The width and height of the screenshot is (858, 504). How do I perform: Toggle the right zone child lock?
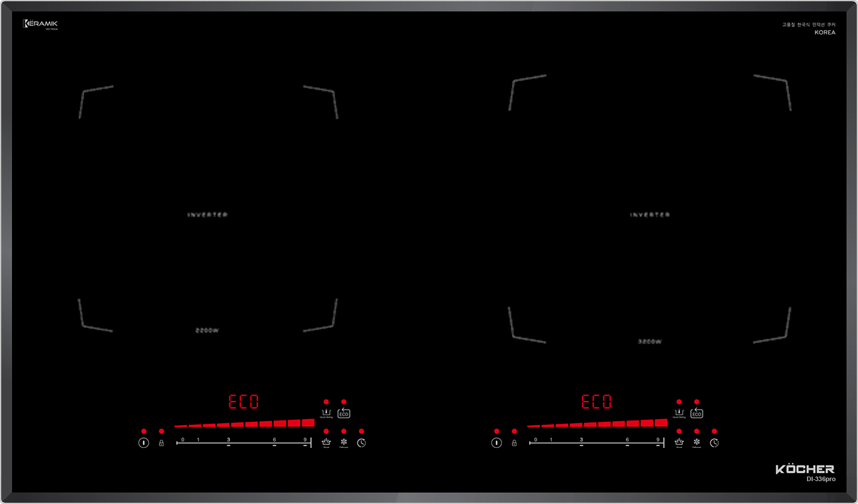[x=514, y=443]
